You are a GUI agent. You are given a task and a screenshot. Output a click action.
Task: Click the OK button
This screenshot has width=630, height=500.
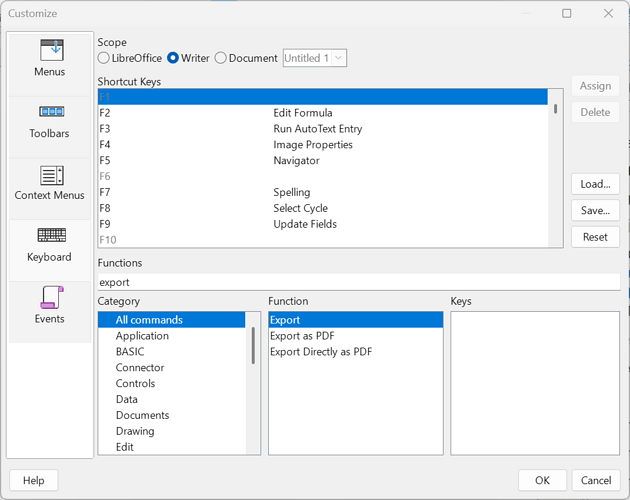[542, 480]
